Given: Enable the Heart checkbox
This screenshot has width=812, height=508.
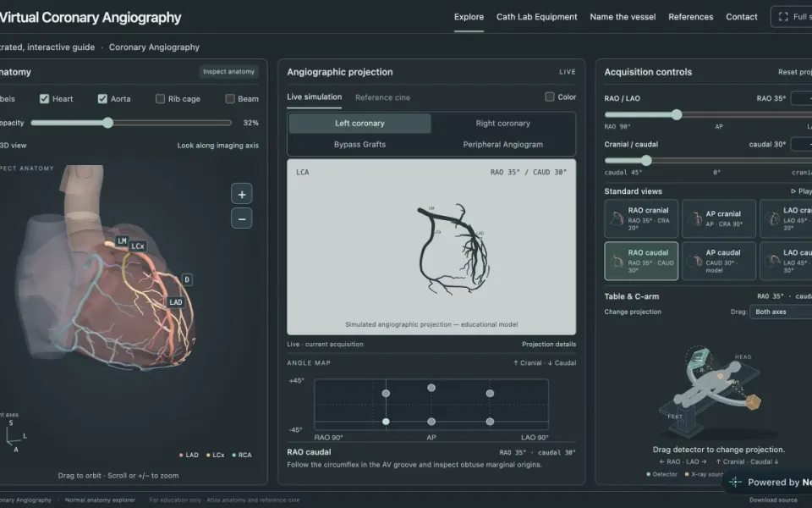Looking at the screenshot, I should click(45, 98).
